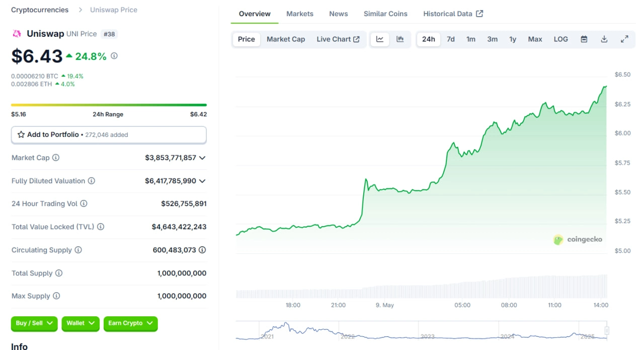Click the 9. May date axis label

[385, 305]
